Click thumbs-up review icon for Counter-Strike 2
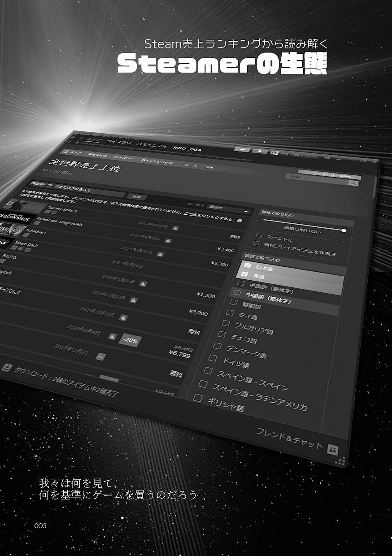392x556 pixels. [x=175, y=228]
